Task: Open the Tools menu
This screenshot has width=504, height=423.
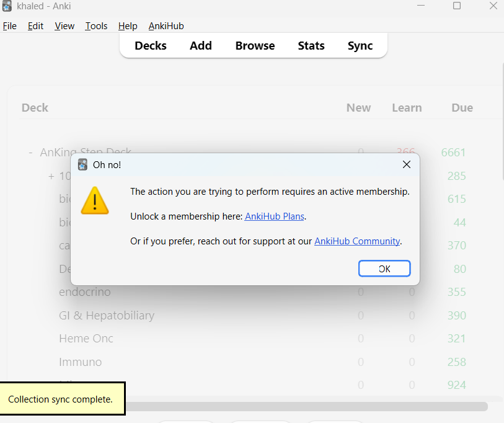Action: 96,26
